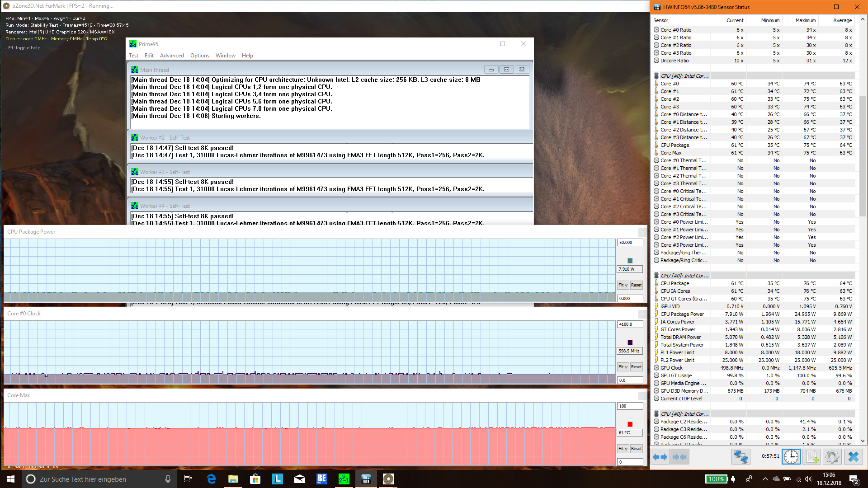Click the reset clock icon in HWiNFO
868x488 pixels.
(791, 457)
